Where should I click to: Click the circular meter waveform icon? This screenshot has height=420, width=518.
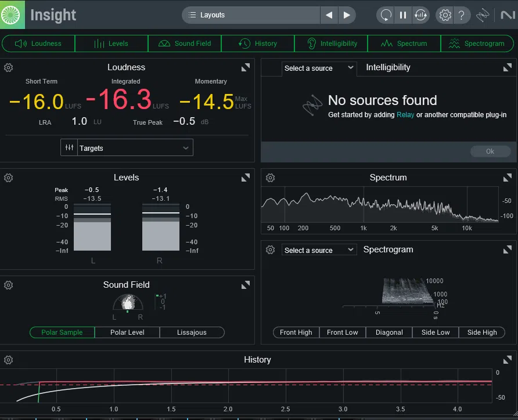click(x=421, y=15)
